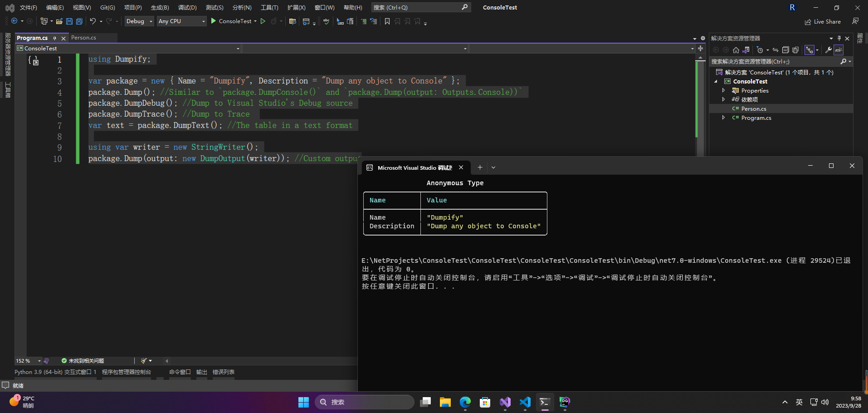The height and width of the screenshot is (413, 868).
Task: Toggle the preview selected items button
Action: pyautogui.click(x=839, y=50)
